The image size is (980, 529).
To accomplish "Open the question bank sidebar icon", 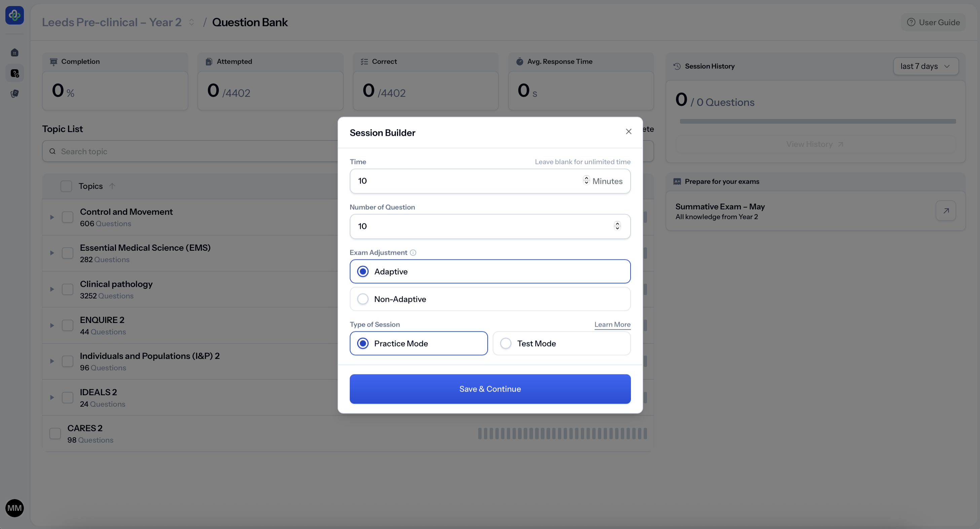I will [14, 73].
